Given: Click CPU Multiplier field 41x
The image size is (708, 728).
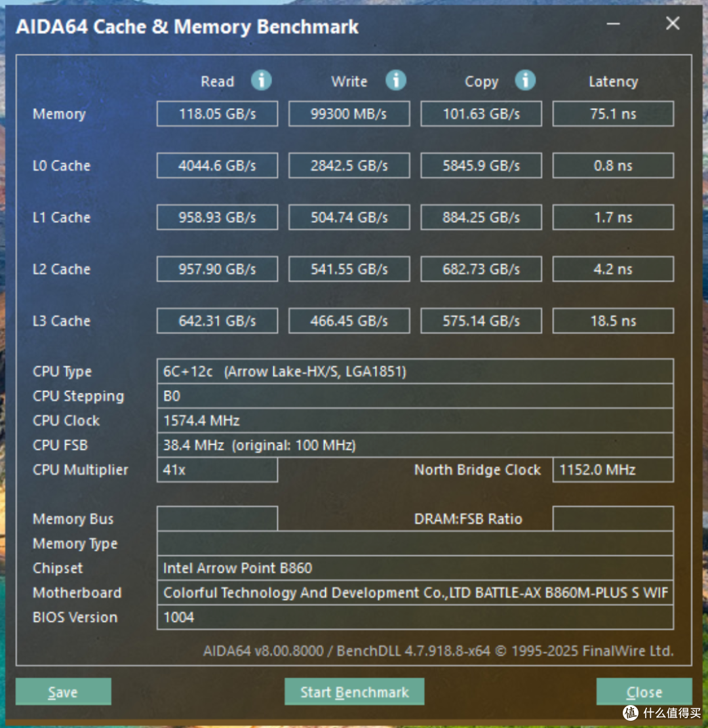Looking at the screenshot, I should point(217,470).
